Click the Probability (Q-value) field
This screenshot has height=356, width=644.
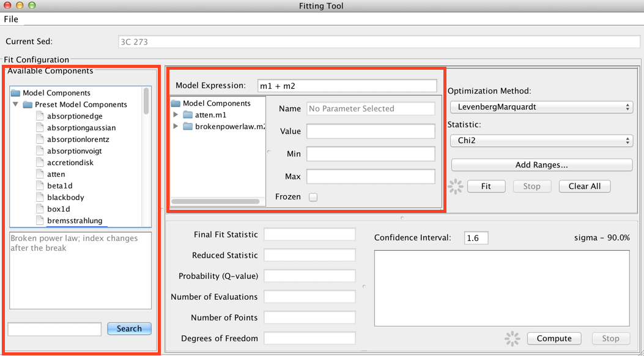point(309,276)
